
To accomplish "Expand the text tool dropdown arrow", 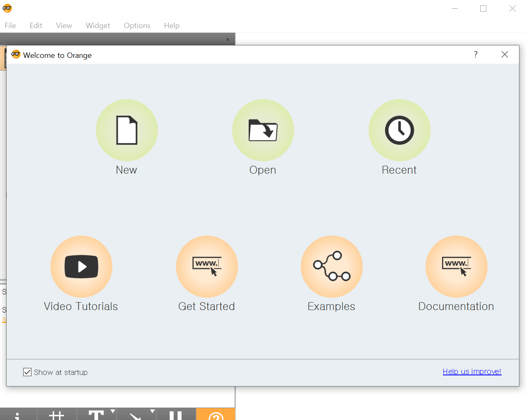I will pyautogui.click(x=112, y=411).
